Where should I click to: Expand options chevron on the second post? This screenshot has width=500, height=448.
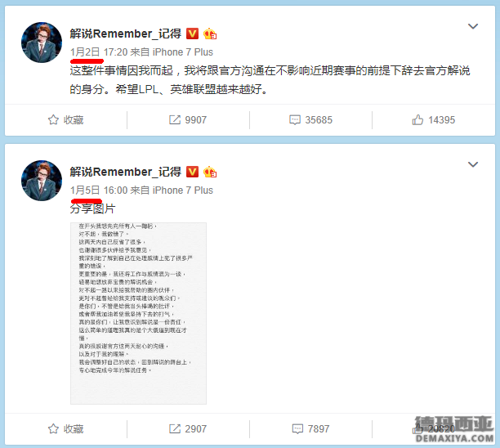(x=472, y=164)
